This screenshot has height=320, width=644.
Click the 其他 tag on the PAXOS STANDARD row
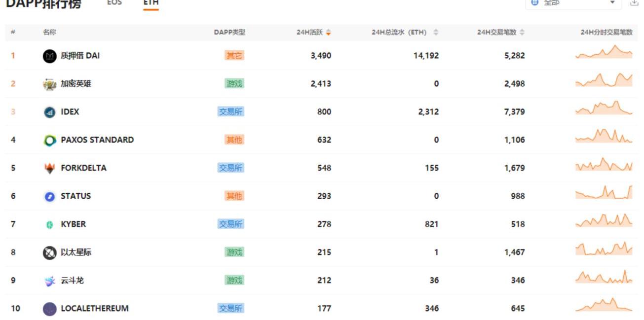coord(234,140)
